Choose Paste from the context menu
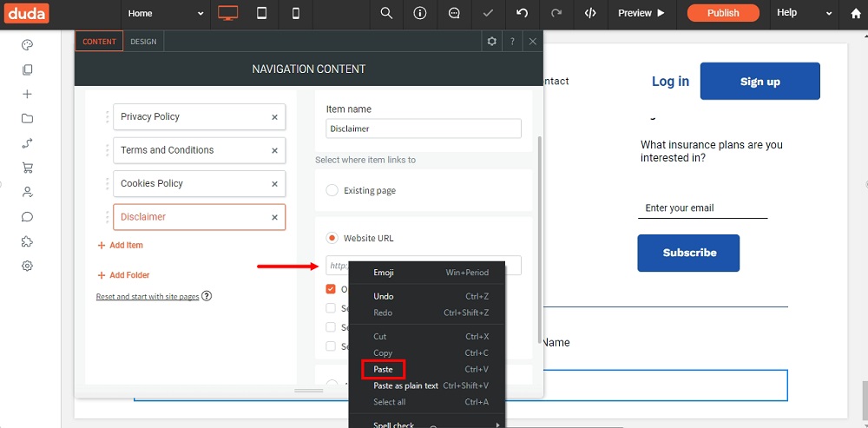868x428 pixels. (383, 369)
